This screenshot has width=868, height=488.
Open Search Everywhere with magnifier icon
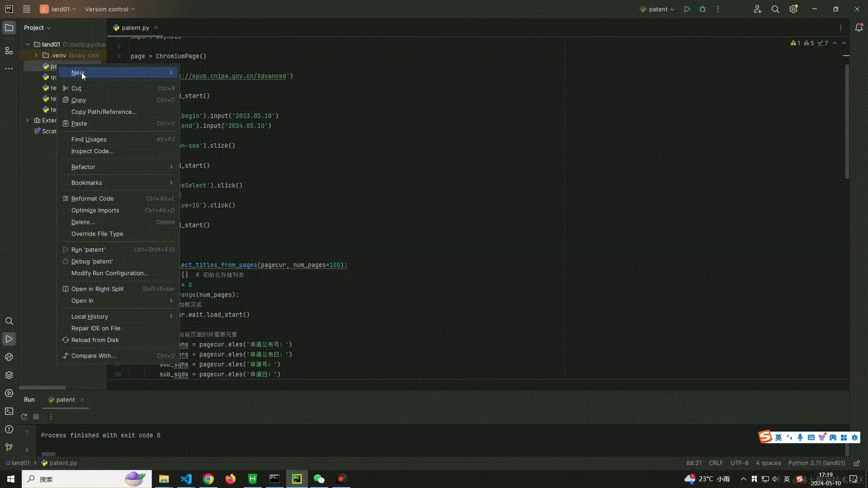coord(776,9)
